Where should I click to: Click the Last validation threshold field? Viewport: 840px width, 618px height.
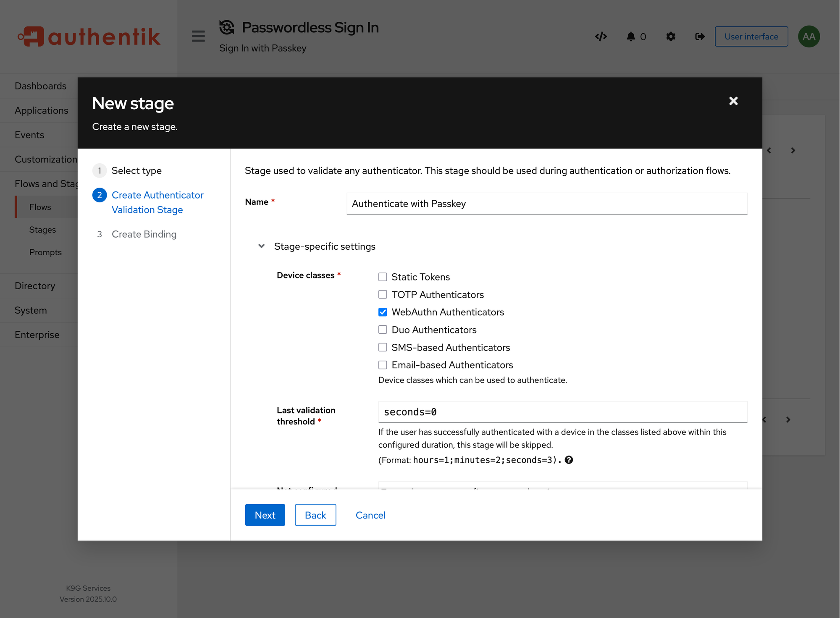coord(563,412)
